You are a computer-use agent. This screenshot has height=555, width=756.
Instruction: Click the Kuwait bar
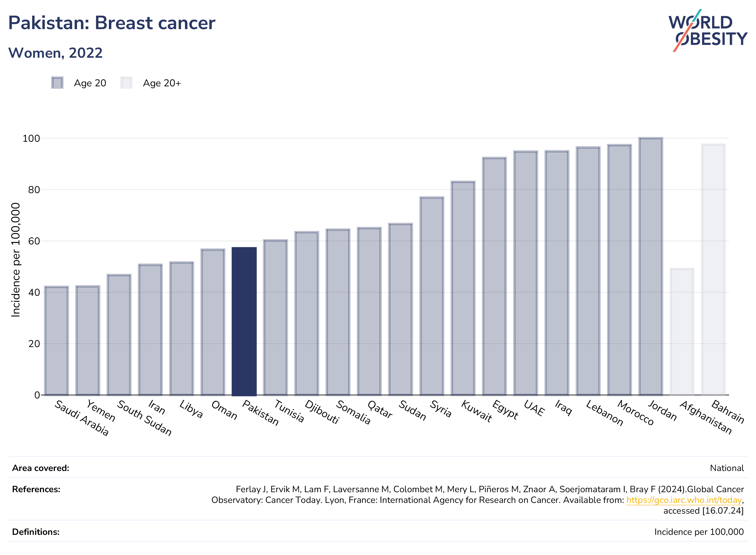pyautogui.click(x=463, y=288)
